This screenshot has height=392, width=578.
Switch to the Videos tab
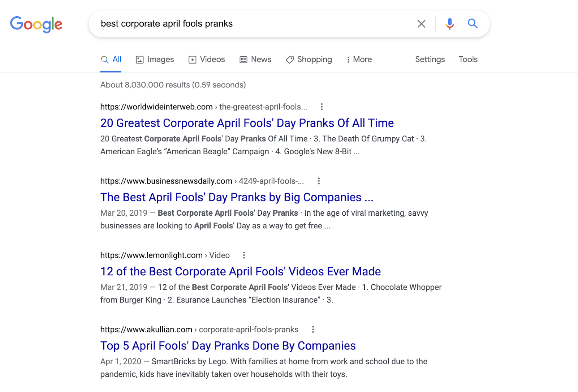click(207, 60)
